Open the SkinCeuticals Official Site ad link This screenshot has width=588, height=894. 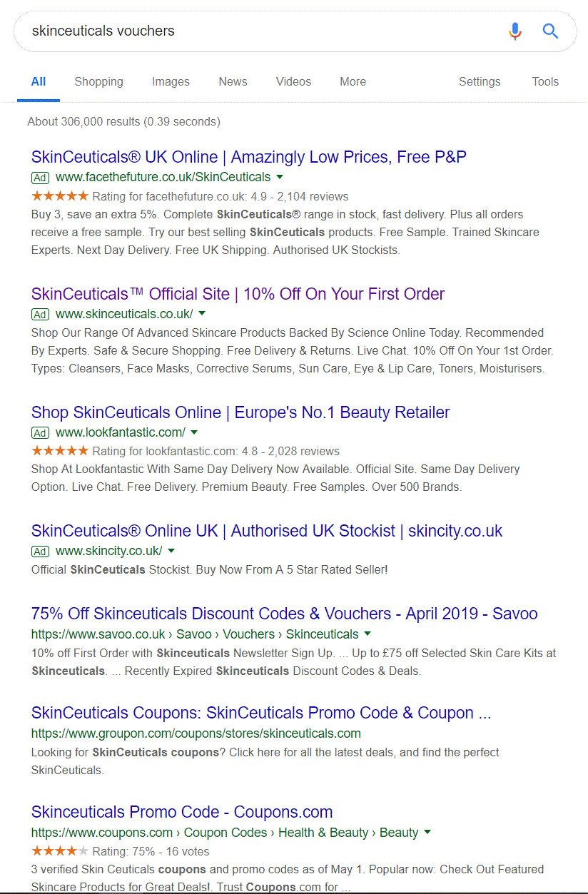click(238, 294)
